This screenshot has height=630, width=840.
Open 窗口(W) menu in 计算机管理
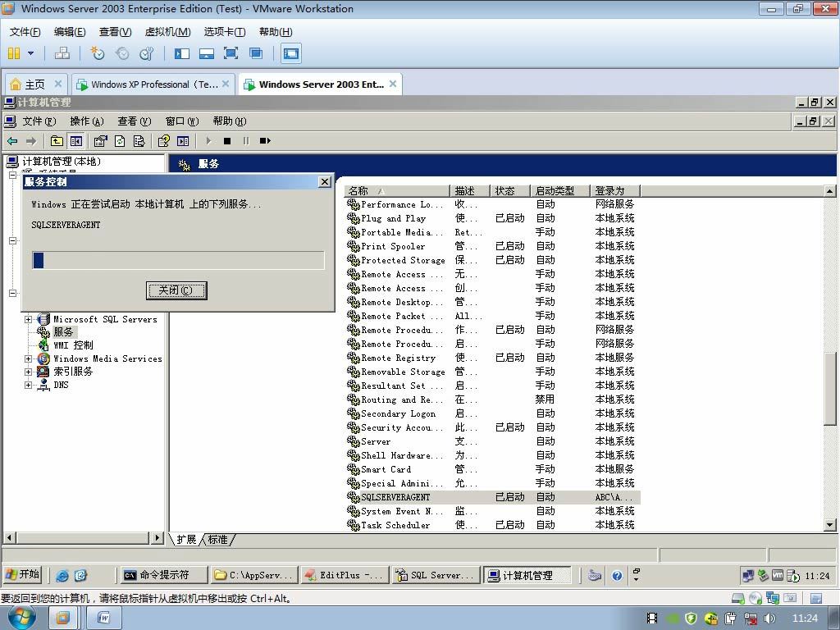[182, 121]
